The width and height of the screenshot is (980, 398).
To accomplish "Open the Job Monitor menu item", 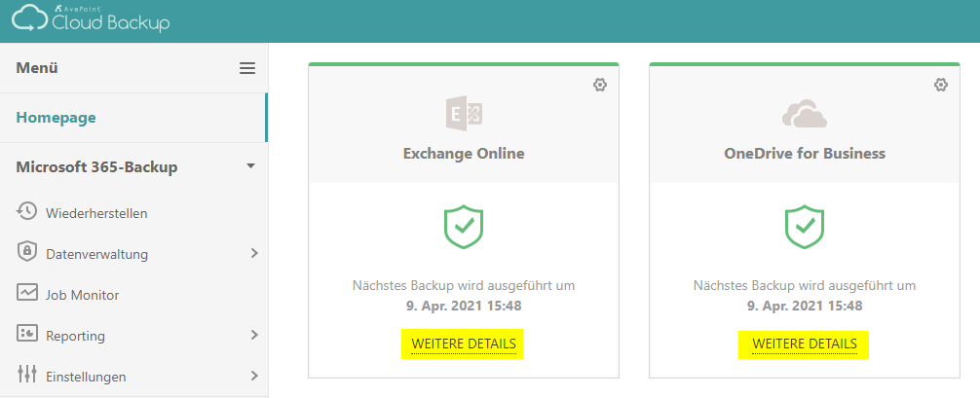I will 82,295.
